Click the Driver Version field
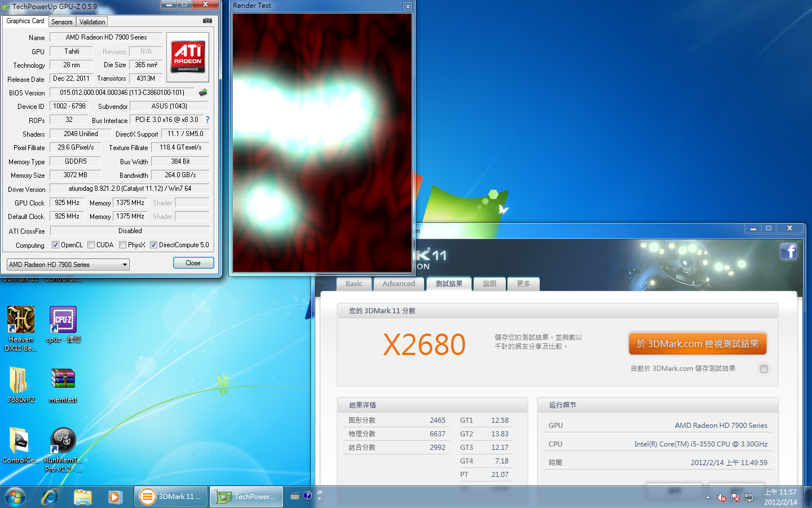The image size is (812, 508). point(130,189)
